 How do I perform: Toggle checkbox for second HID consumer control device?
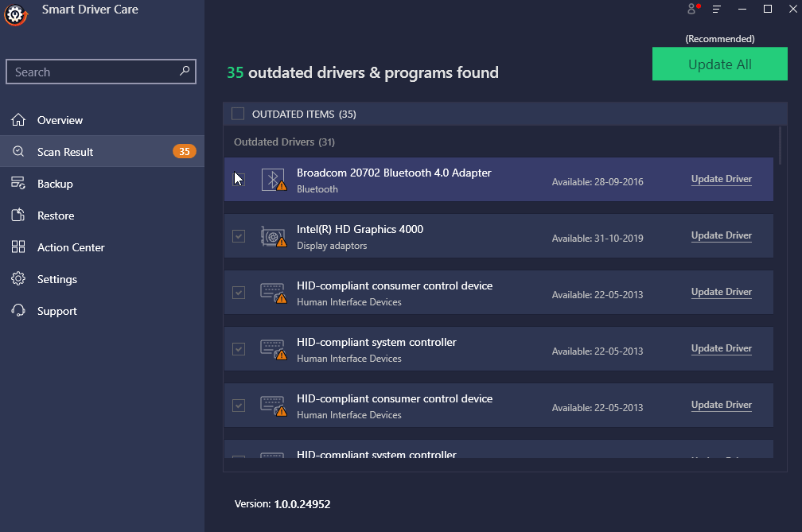click(x=239, y=406)
